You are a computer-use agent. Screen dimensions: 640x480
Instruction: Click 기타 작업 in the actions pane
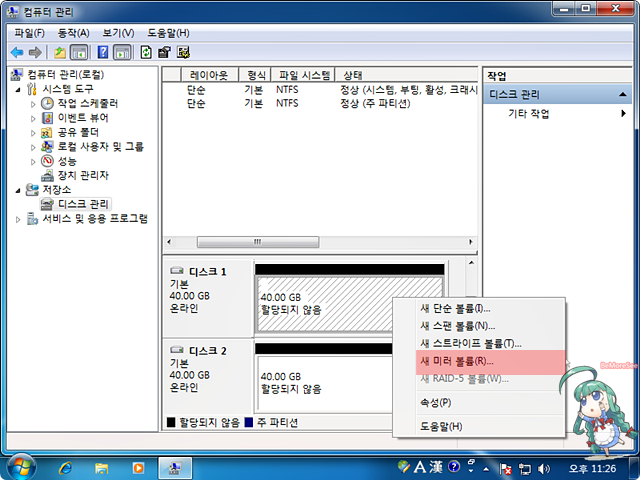(x=529, y=114)
